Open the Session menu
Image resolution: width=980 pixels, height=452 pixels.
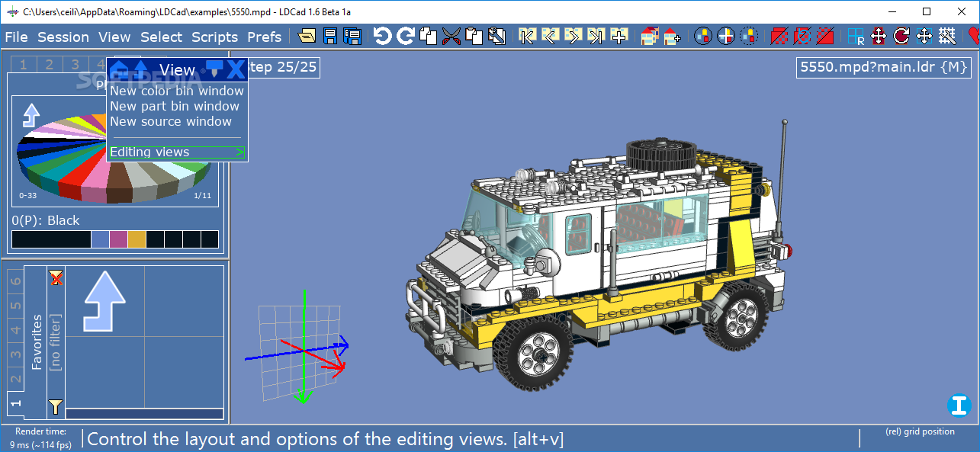tap(63, 37)
